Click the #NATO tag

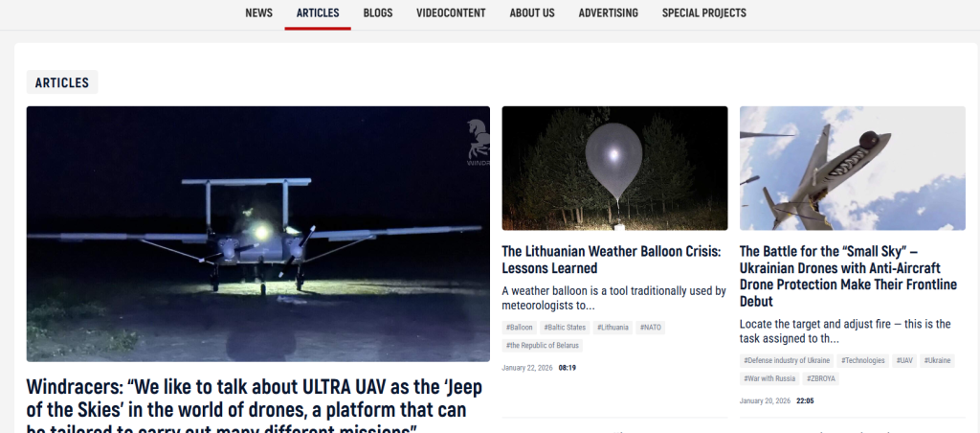point(650,328)
